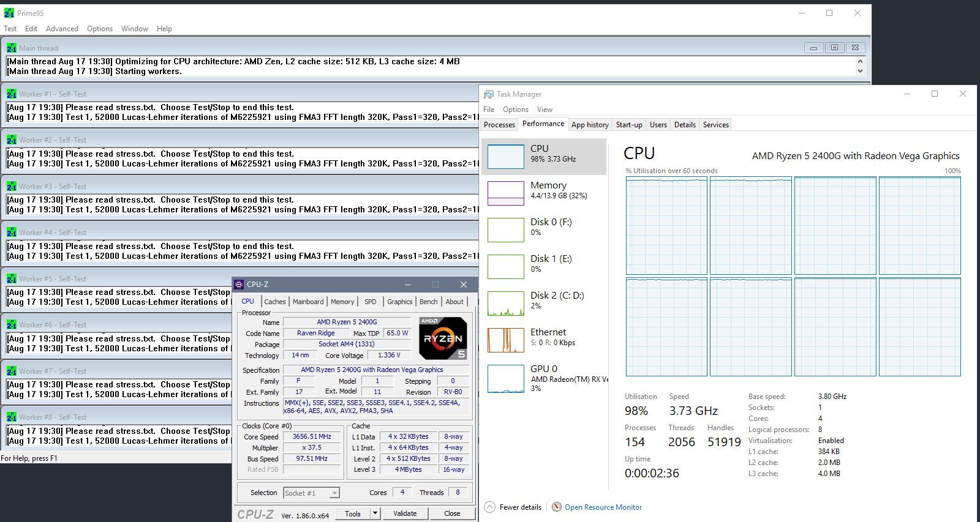Click the Worker #2 Self-Test window icon
The height and width of the screenshot is (522, 980).
(12, 140)
